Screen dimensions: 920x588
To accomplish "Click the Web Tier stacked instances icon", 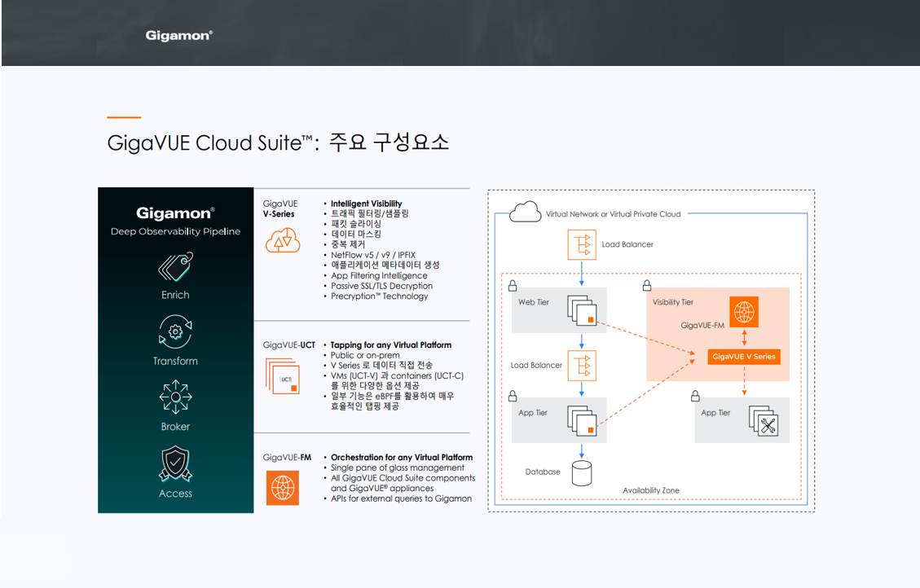I will 582,311.
